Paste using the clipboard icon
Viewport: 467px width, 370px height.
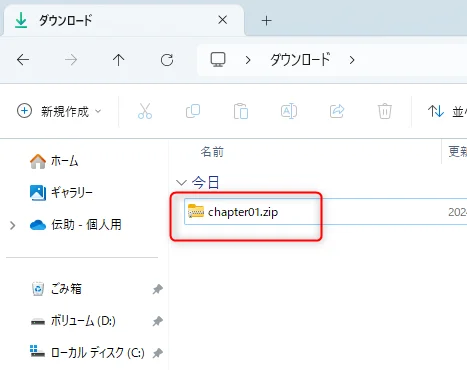click(241, 111)
